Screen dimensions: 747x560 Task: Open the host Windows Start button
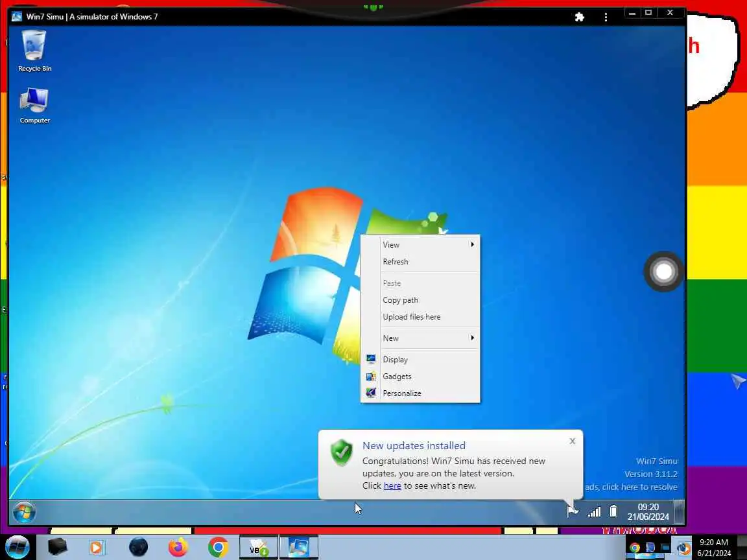[x=17, y=547]
